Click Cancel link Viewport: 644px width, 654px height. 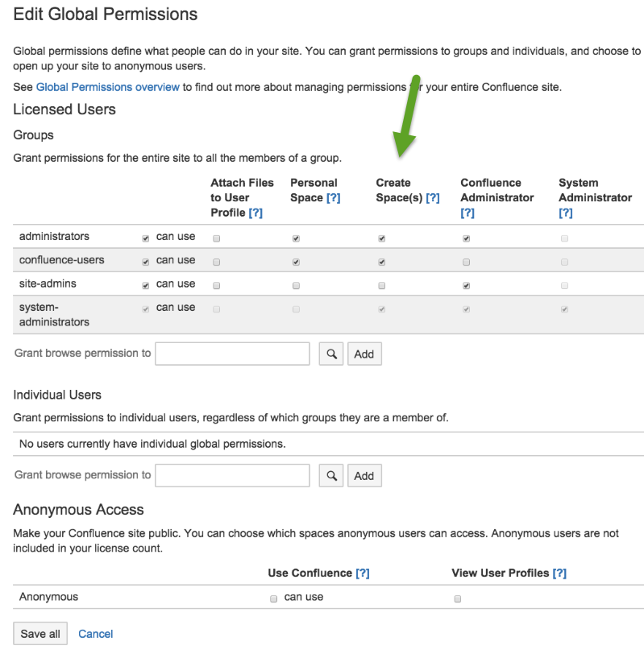(96, 634)
